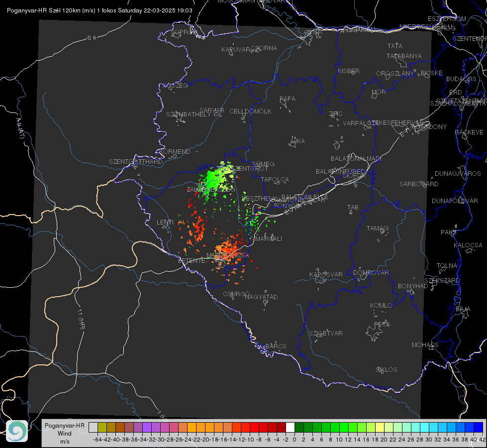Click the CELLDÖMÖLK city label
The image size is (487, 448).
(x=251, y=112)
